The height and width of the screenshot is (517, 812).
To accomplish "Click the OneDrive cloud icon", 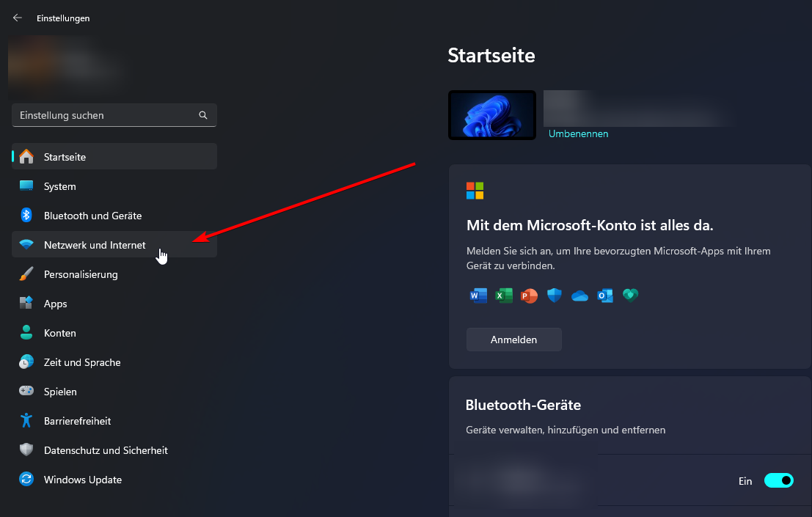I will click(x=579, y=296).
